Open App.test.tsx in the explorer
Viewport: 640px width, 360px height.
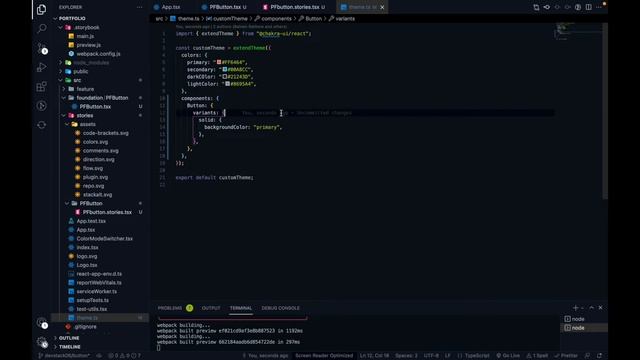click(x=91, y=221)
